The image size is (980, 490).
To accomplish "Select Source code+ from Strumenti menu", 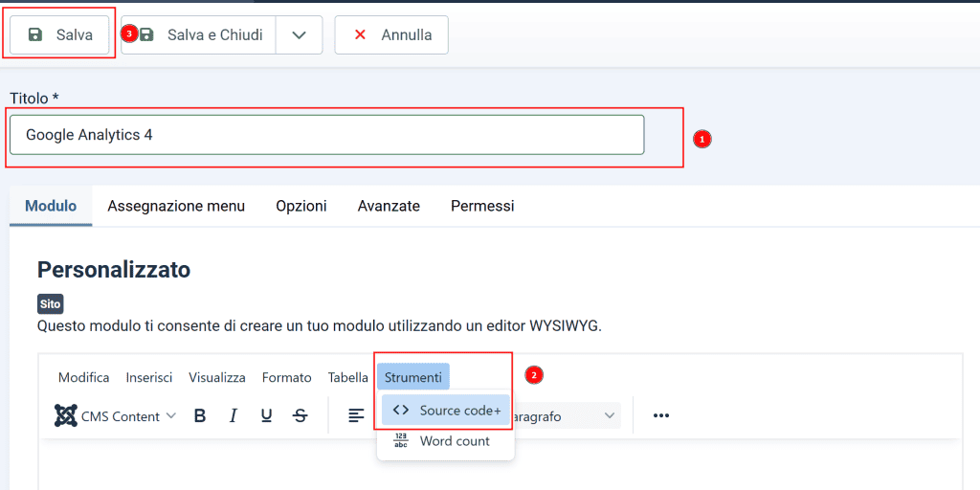I will (x=446, y=410).
